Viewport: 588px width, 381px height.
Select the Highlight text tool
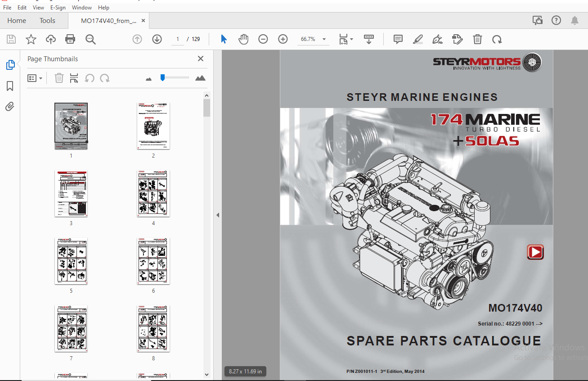coord(418,39)
